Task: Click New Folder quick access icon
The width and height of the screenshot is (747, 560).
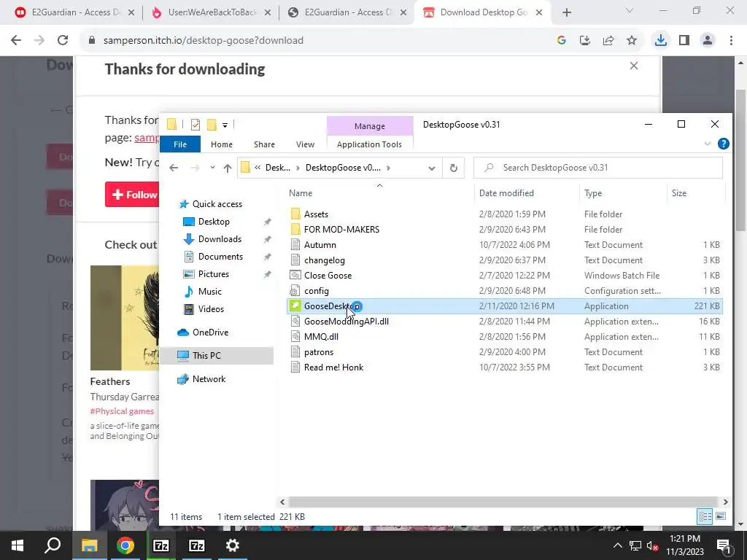Action: point(212,125)
